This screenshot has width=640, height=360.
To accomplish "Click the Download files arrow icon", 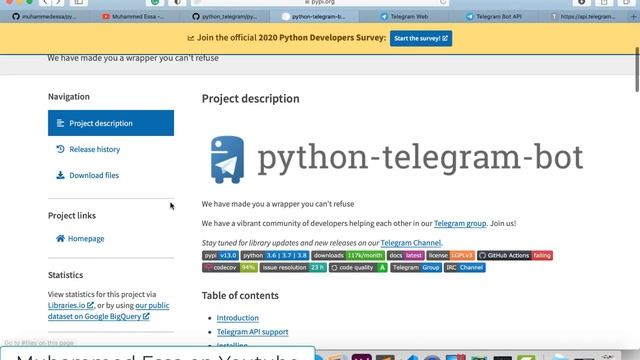I will click(60, 175).
